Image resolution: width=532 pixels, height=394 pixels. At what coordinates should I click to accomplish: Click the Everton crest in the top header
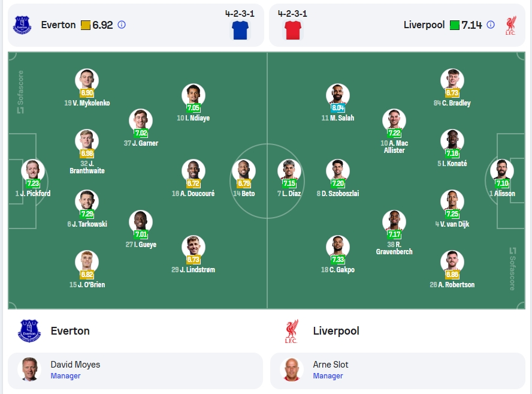pos(22,25)
